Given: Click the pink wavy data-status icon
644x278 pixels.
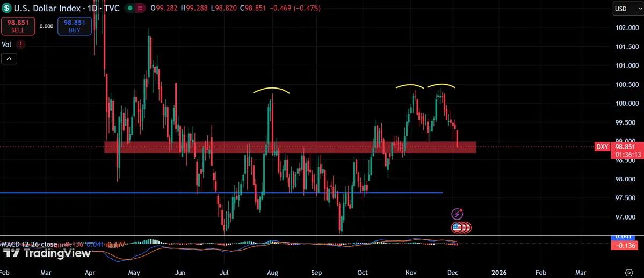Looking at the screenshot, I should tap(140, 8).
